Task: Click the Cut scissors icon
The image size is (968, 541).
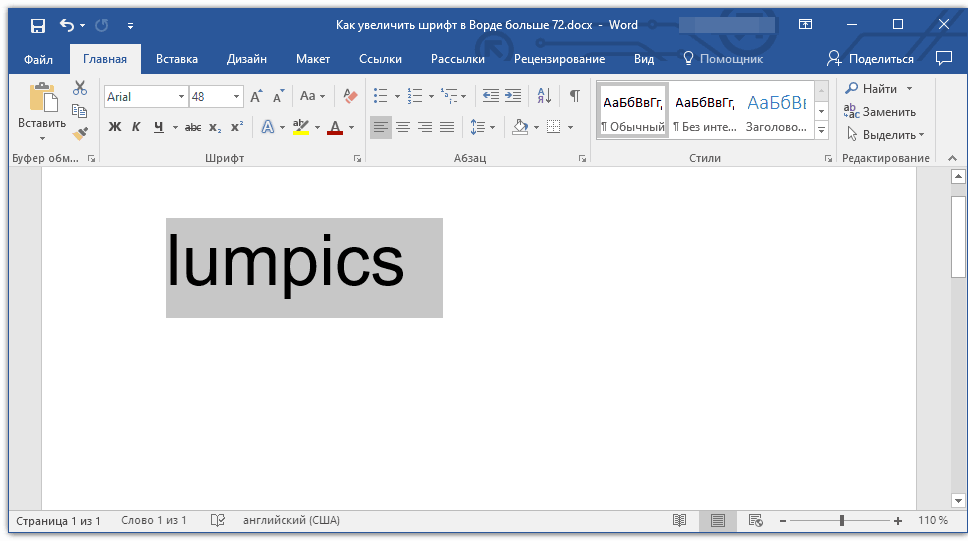Action: point(80,88)
